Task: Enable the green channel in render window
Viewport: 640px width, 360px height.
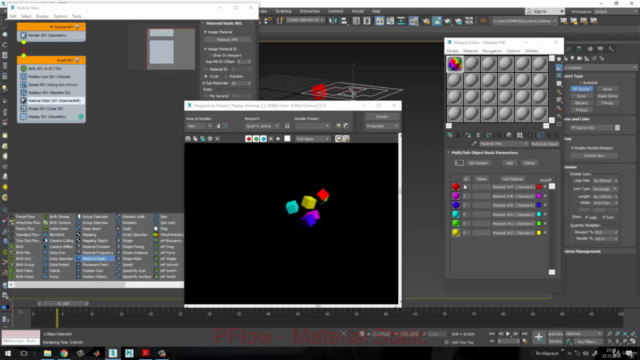Action: [x=256, y=139]
